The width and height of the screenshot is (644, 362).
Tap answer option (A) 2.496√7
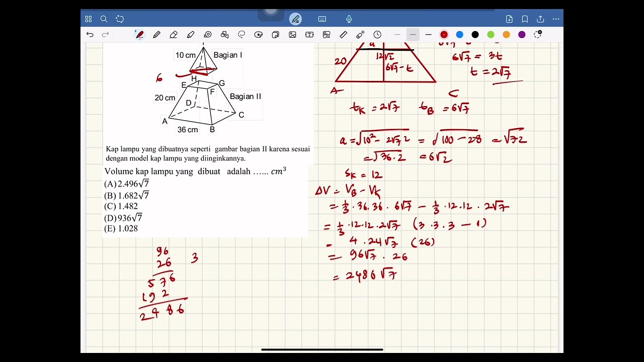(127, 184)
